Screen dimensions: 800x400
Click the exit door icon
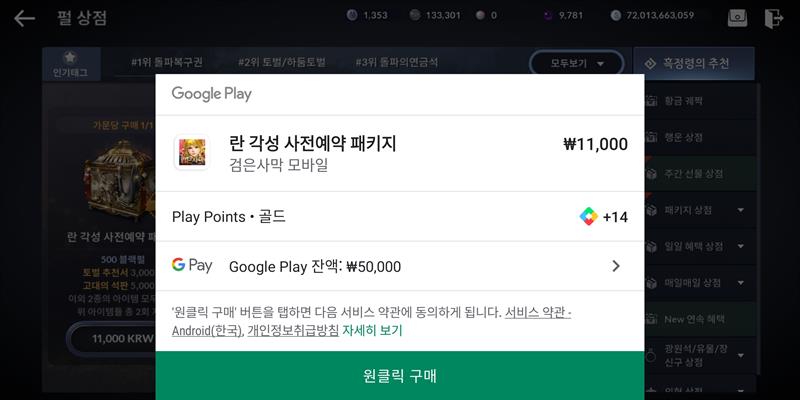773,18
